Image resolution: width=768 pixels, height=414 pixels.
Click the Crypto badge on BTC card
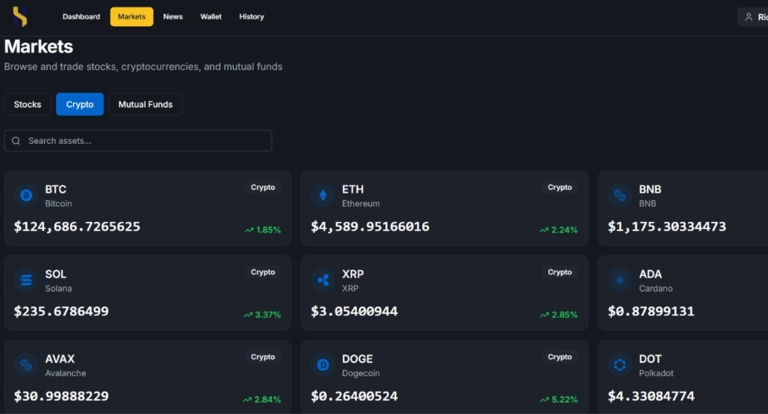point(263,187)
